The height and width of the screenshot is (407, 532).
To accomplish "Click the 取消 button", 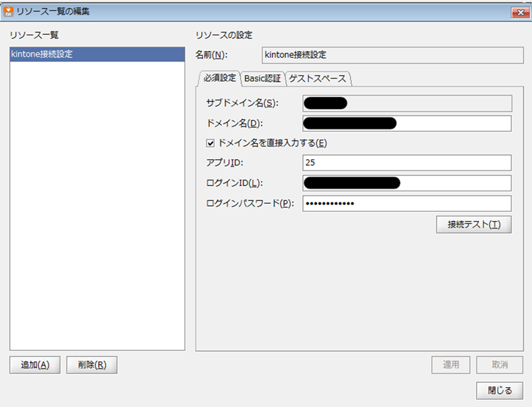I will tap(500, 365).
